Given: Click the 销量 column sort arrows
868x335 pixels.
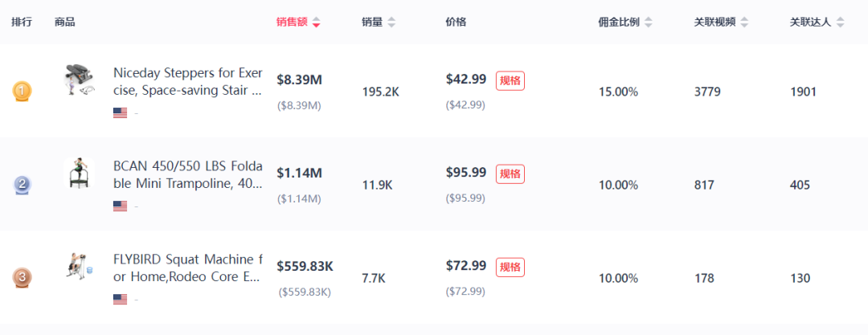Looking at the screenshot, I should 391,22.
